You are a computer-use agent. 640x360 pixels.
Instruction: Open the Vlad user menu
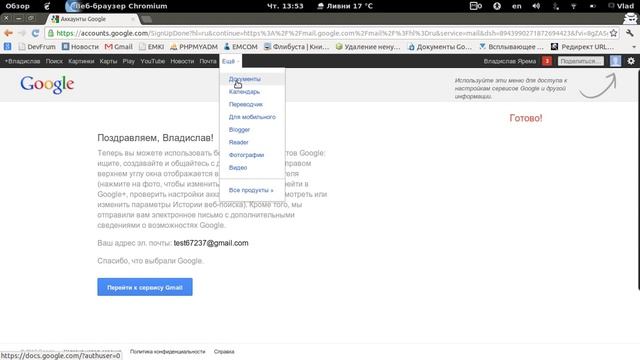click(x=621, y=6)
